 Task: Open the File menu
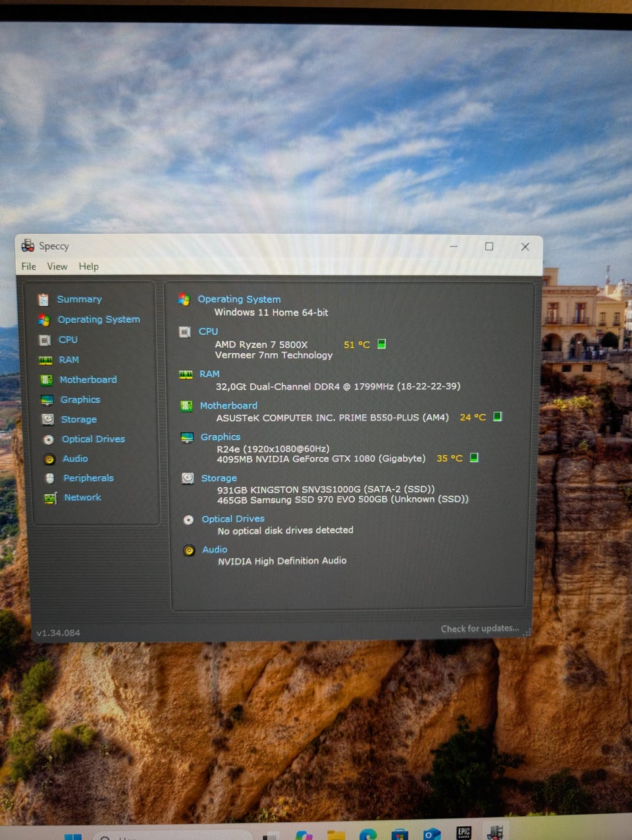(x=29, y=266)
